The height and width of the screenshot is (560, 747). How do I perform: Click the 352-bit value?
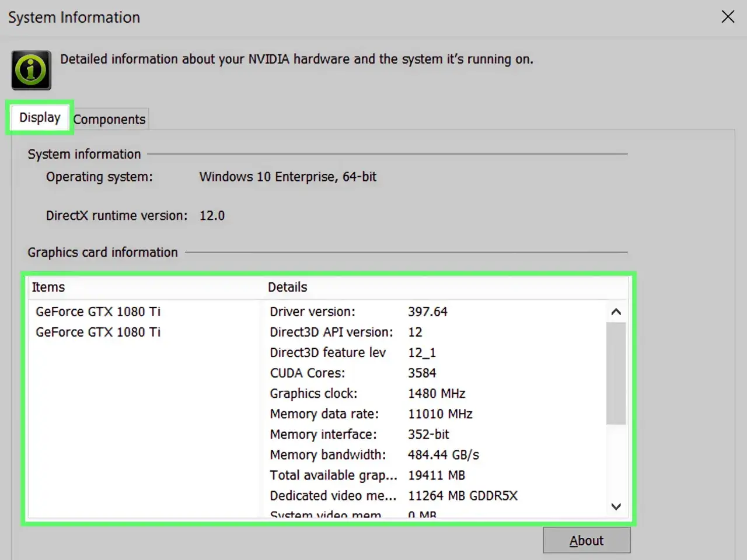coord(428,434)
